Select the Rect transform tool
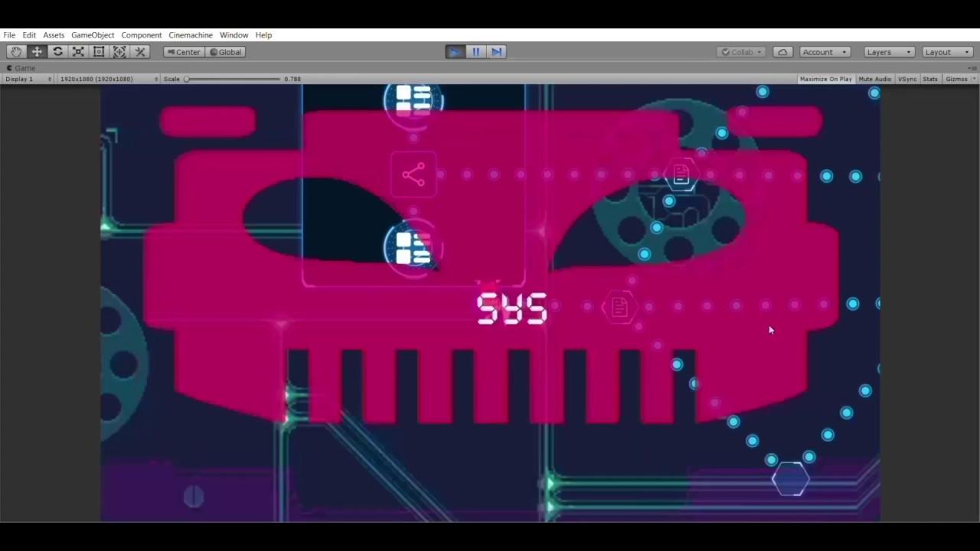Image resolution: width=980 pixels, height=551 pixels. tap(99, 52)
